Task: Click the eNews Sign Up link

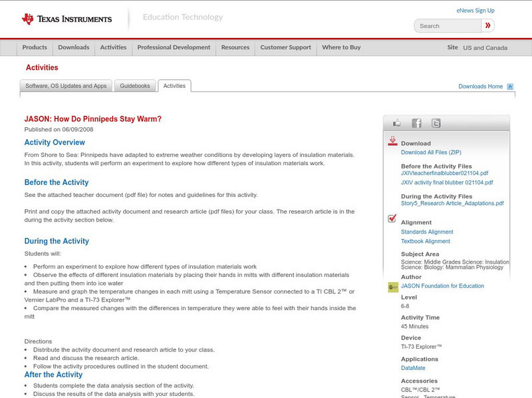Action: click(x=475, y=11)
